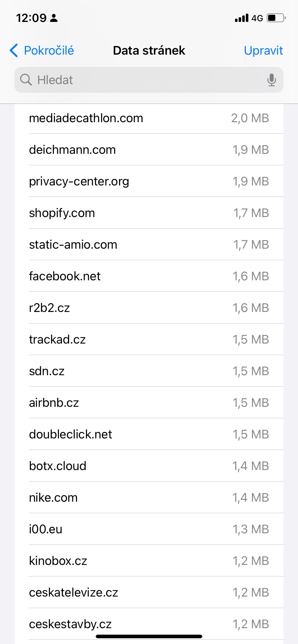
Task: Tap the microphone dictation icon
Action: [272, 80]
